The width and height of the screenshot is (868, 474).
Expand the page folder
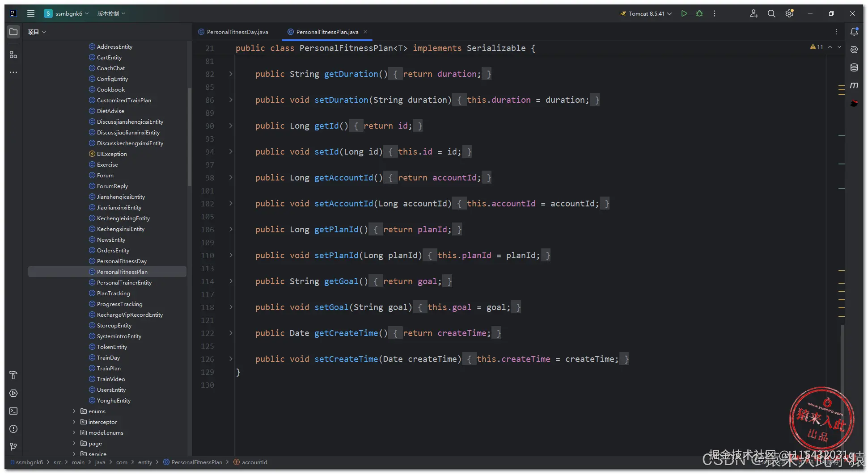[74, 443]
